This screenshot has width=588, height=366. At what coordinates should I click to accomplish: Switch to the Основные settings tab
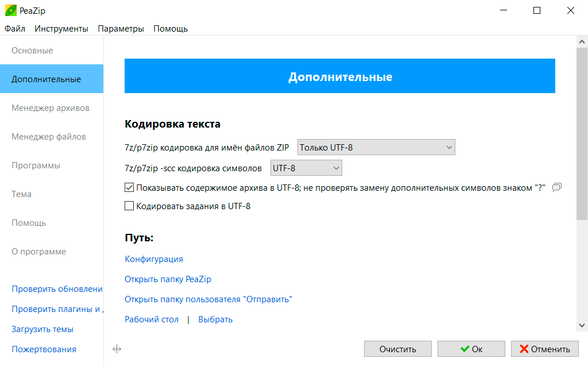(x=52, y=51)
